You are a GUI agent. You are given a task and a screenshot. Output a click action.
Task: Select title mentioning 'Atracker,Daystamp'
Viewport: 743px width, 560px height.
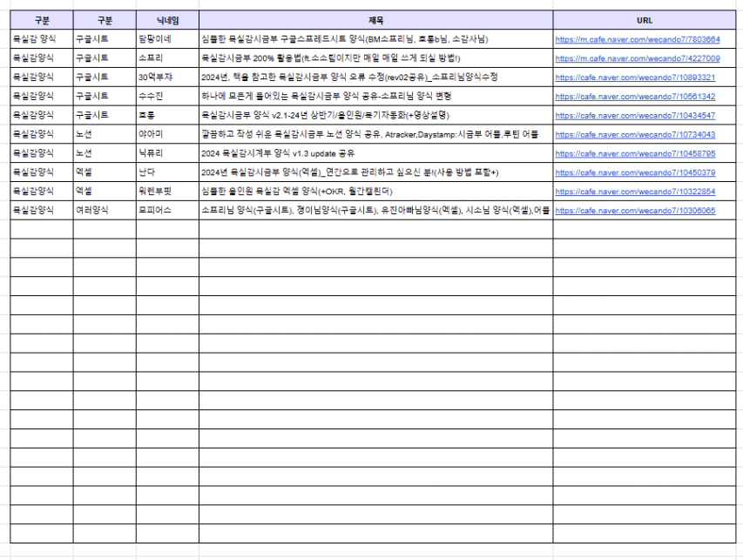click(x=375, y=134)
